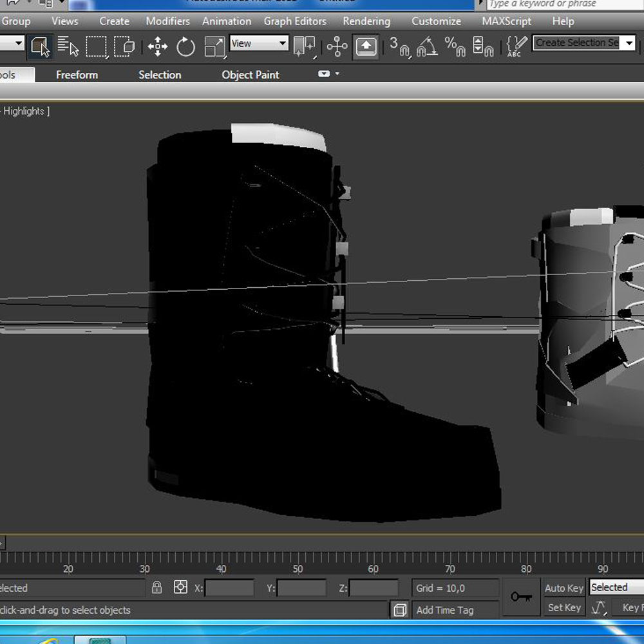Activate the Select and Scale tool
The image size is (644, 644).
[x=214, y=46]
